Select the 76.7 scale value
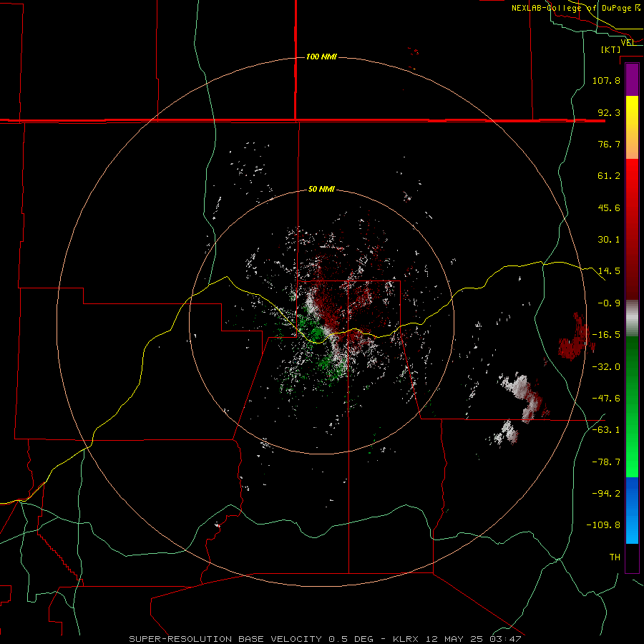The width and height of the screenshot is (644, 644). [x=609, y=144]
